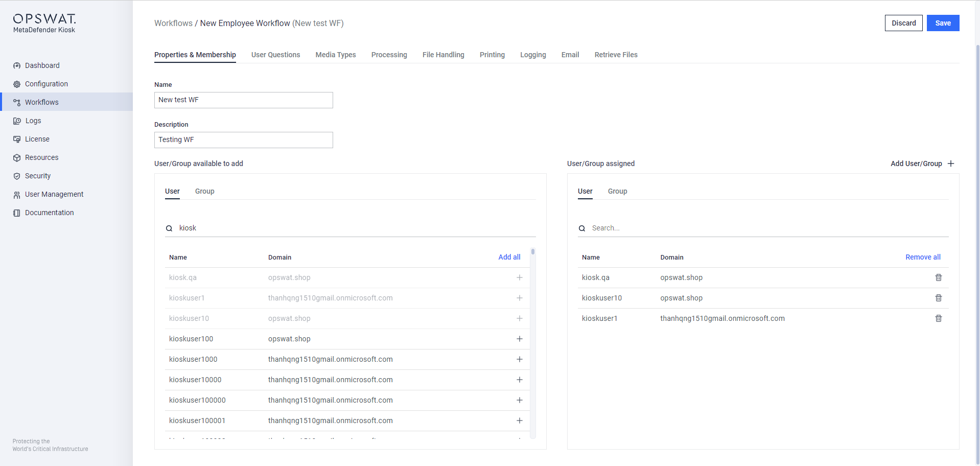Viewport: 980px width, 466px height.
Task: Open the Retrieve Files tab
Action: coord(616,55)
